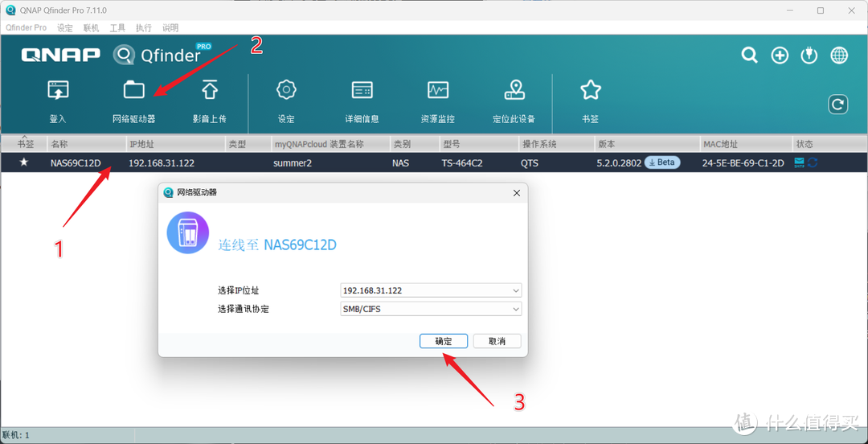Screen dimensions: 868x444
Task: Click the power plug icon in header
Action: pyautogui.click(x=809, y=55)
